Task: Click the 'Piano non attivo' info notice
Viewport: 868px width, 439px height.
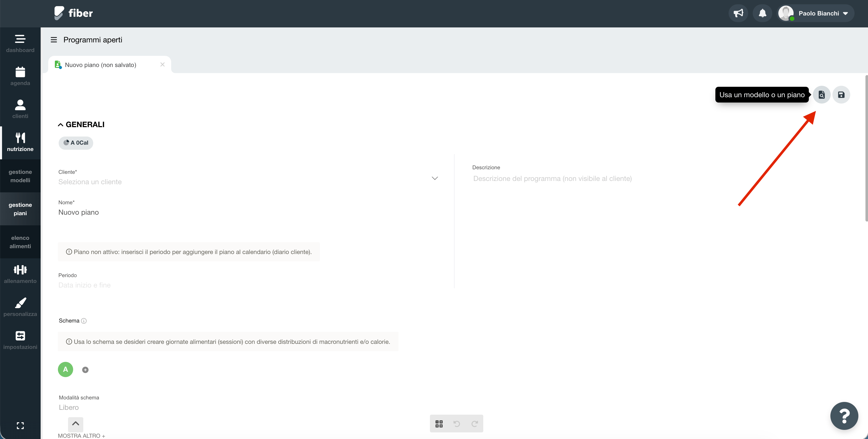Action: tap(189, 252)
